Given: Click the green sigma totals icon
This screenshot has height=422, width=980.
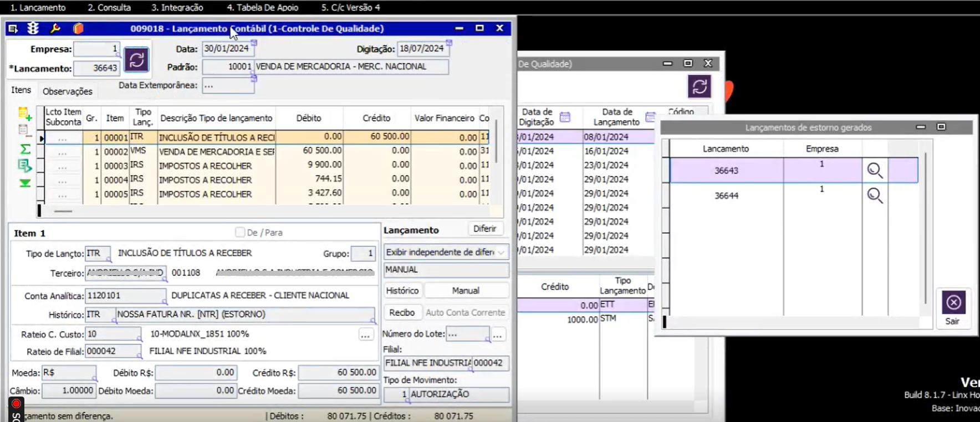Looking at the screenshot, I should coord(25,149).
